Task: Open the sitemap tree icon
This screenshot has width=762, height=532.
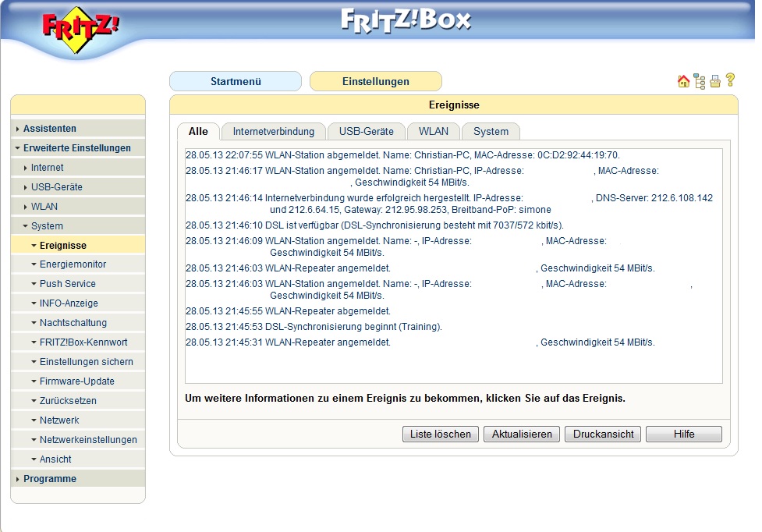Action: pos(700,81)
